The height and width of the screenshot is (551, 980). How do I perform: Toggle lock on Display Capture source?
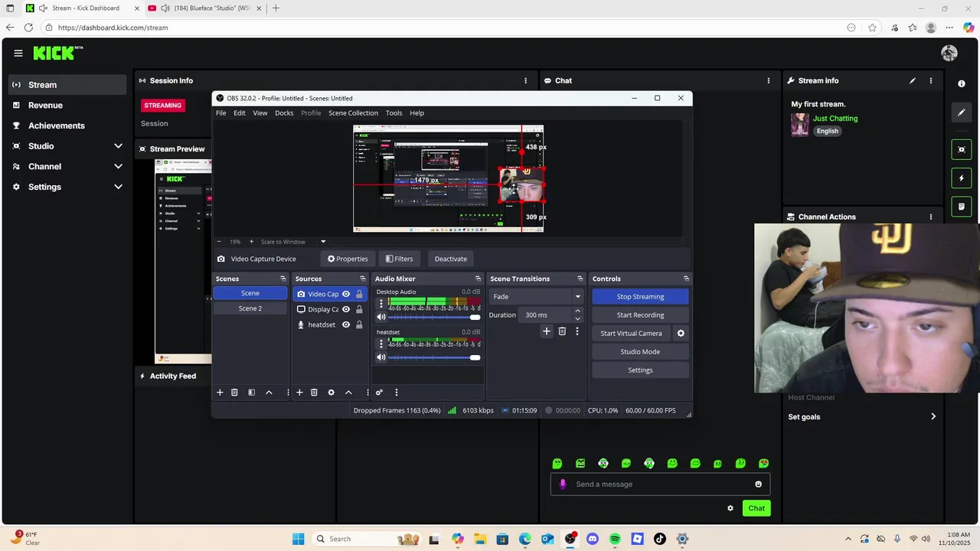point(359,309)
